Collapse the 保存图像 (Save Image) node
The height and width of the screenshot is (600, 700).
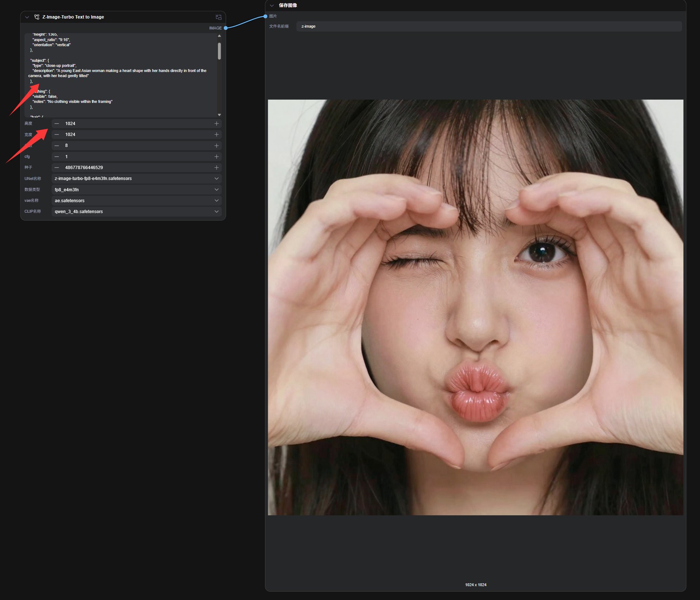[271, 5]
